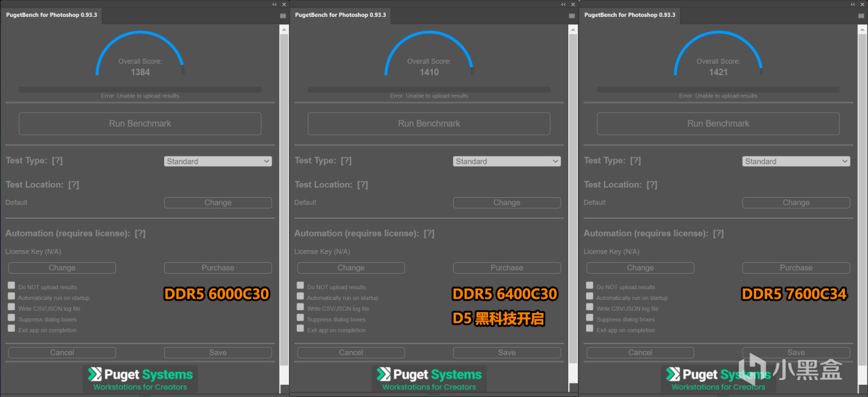Check Exit app on completion in 1384 panel

[12, 329]
